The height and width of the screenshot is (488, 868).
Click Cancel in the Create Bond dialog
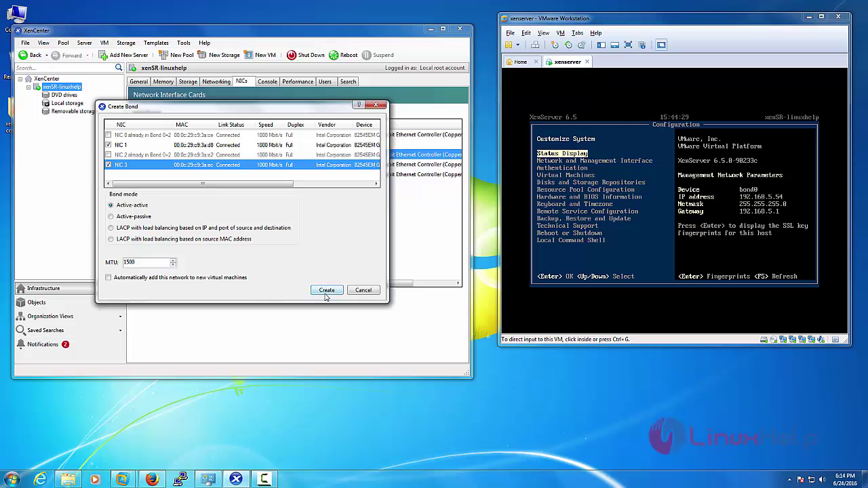coord(363,290)
